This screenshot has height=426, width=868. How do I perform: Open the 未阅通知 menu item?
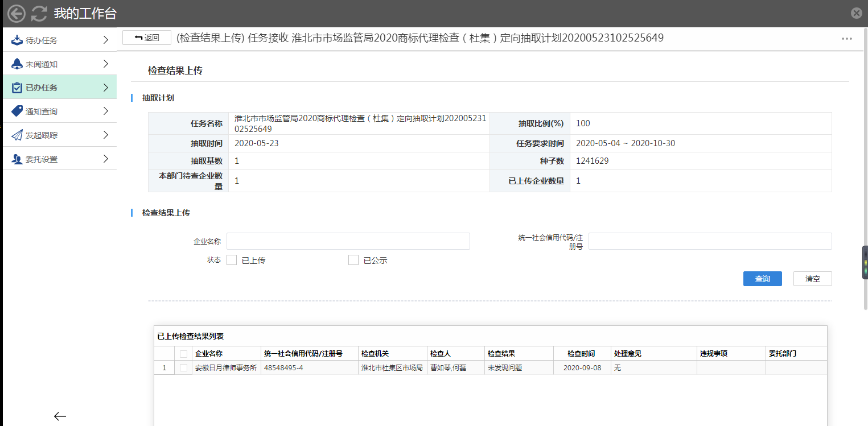60,64
